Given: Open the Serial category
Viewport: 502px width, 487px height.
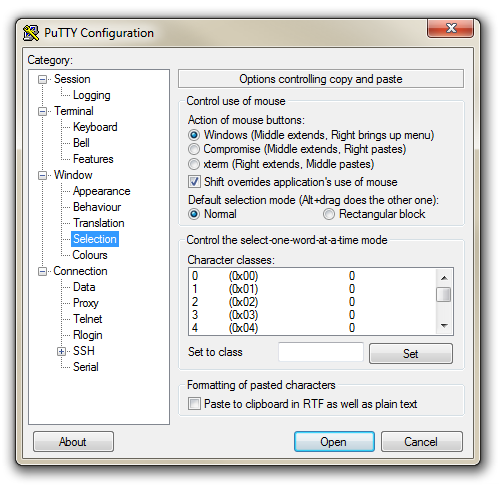Looking at the screenshot, I should [x=86, y=367].
